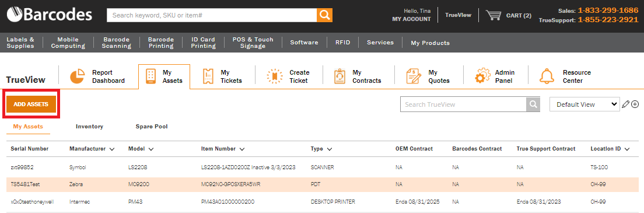
Task: Click the Create Ticket icon
Action: pyautogui.click(x=275, y=76)
